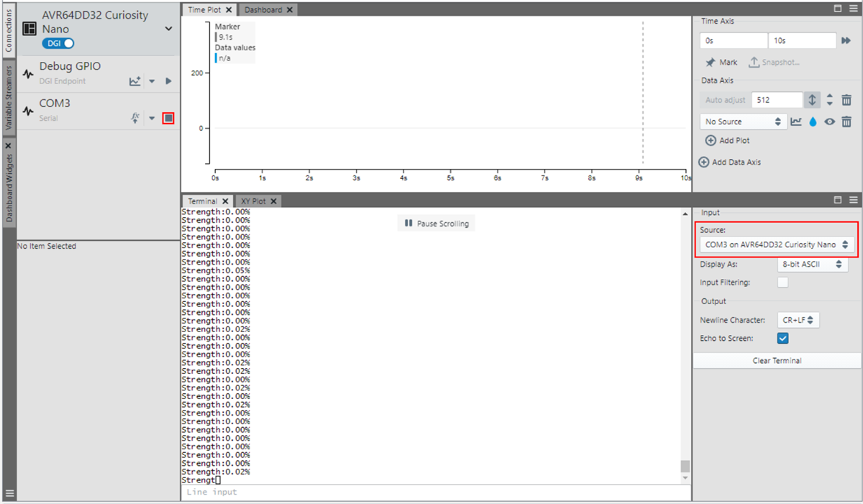This screenshot has width=863, height=504.
Task: Delete the No Source plot with trash icon
Action: click(x=846, y=122)
